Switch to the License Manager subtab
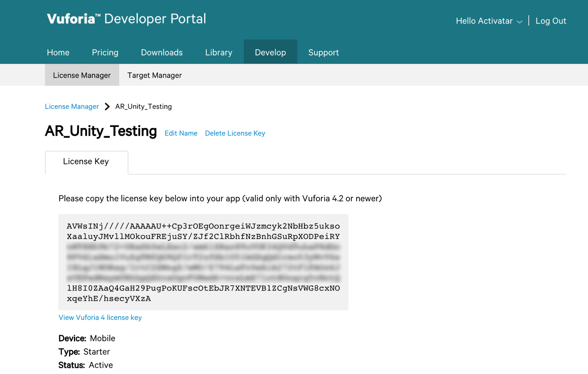Image resolution: width=588 pixels, height=374 pixels. tap(82, 75)
